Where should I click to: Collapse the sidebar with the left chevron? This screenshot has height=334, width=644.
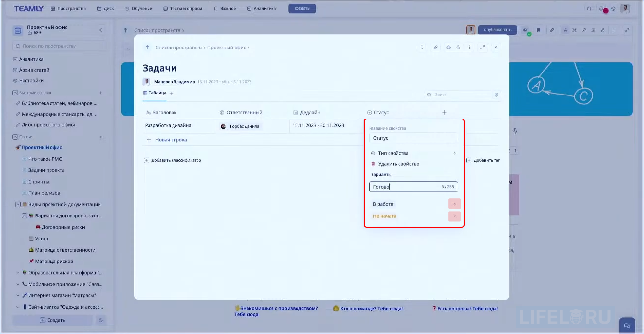(x=101, y=30)
